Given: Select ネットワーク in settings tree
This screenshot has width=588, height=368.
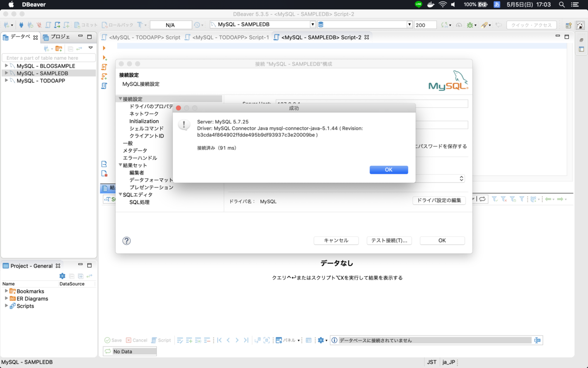Looking at the screenshot, I should [x=144, y=114].
